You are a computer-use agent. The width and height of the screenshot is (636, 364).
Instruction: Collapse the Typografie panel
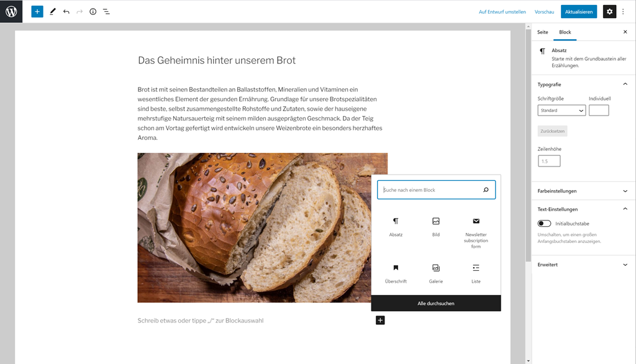coord(583,84)
